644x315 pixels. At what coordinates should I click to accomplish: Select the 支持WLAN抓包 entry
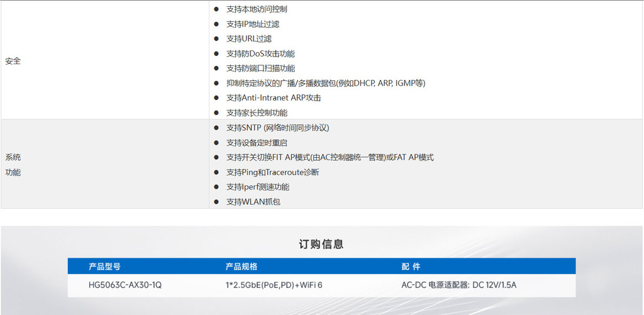coord(253,202)
